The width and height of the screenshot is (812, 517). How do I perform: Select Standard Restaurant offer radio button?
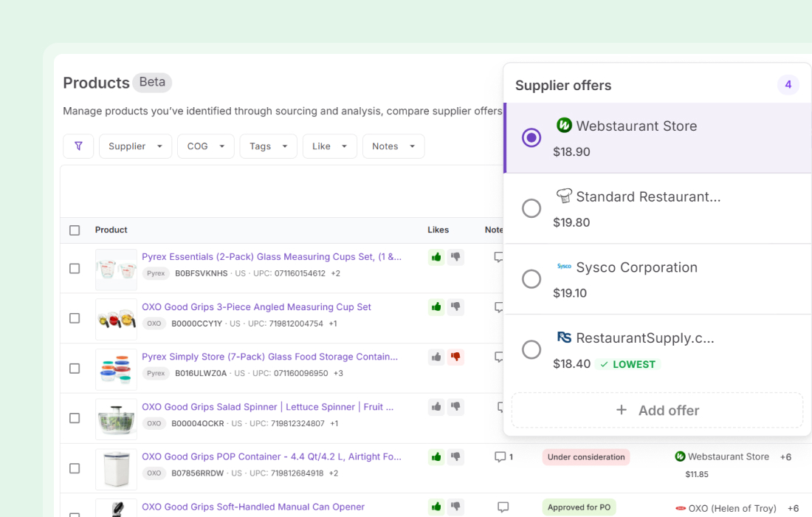click(531, 208)
